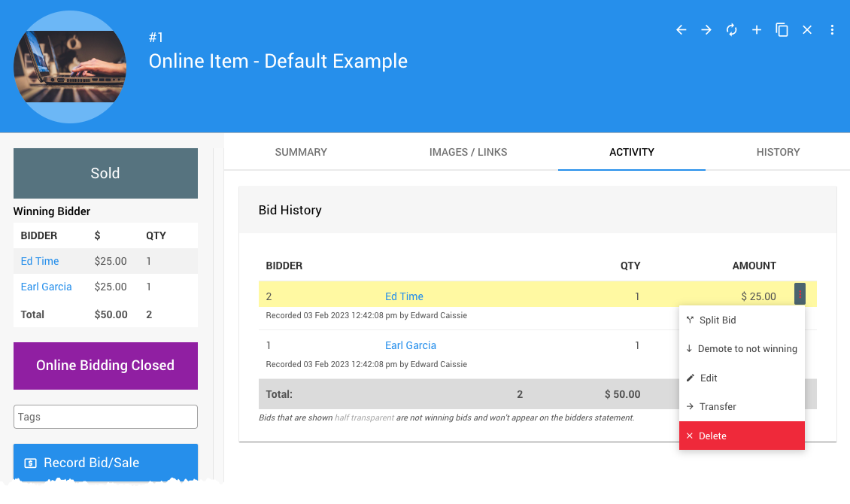Screen dimensions: 850x504
Task: Open the Ed Time bid row actions menu
Action: pyautogui.click(x=800, y=294)
